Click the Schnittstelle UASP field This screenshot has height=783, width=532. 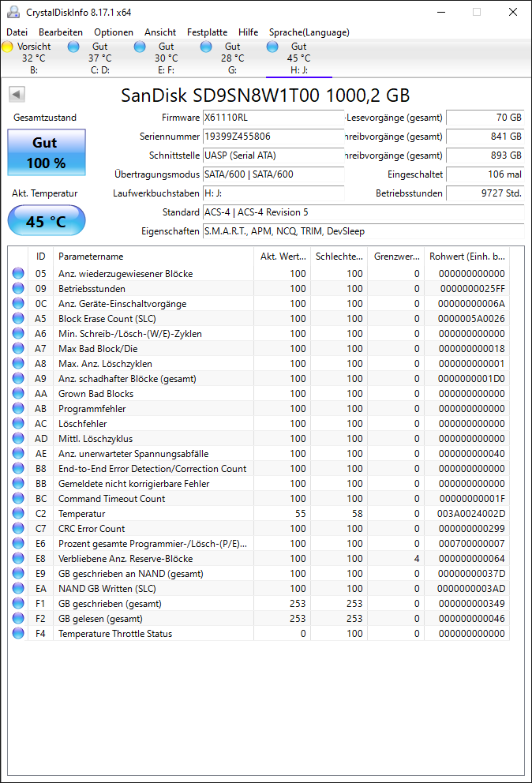[273, 155]
